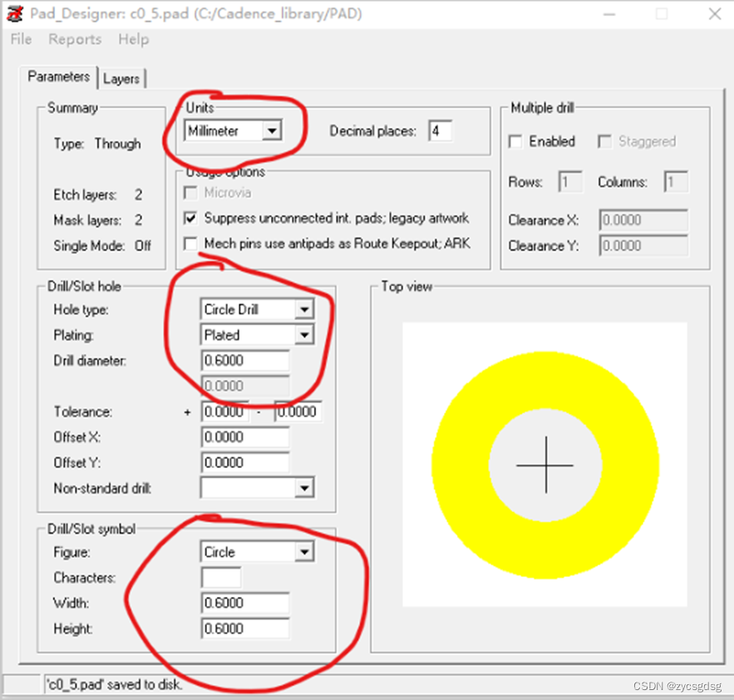Expand the Units dropdown

[x=271, y=131]
